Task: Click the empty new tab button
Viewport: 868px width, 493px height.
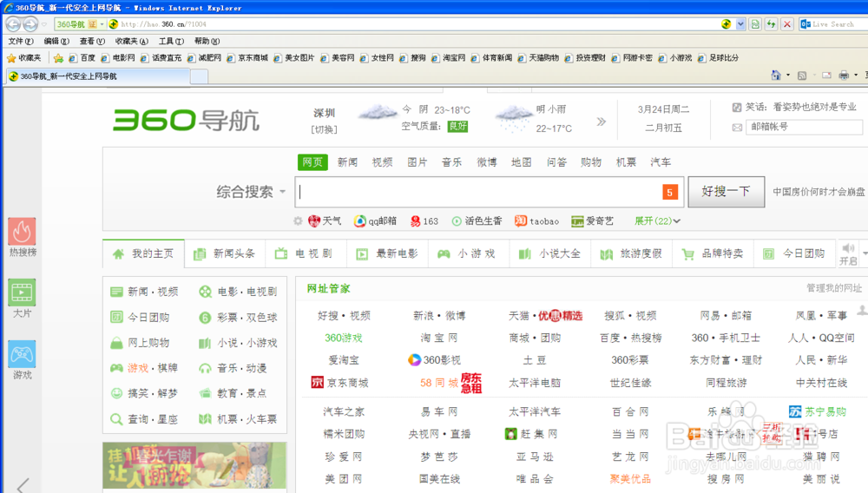Action: (x=200, y=76)
